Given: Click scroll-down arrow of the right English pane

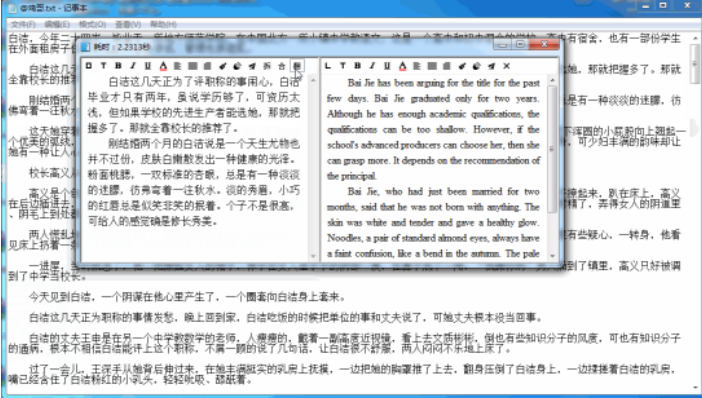Looking at the screenshot, I should [x=552, y=257].
